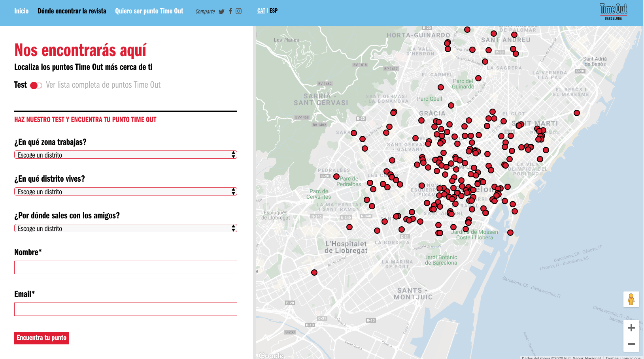Open the Instagram share icon

click(x=239, y=11)
